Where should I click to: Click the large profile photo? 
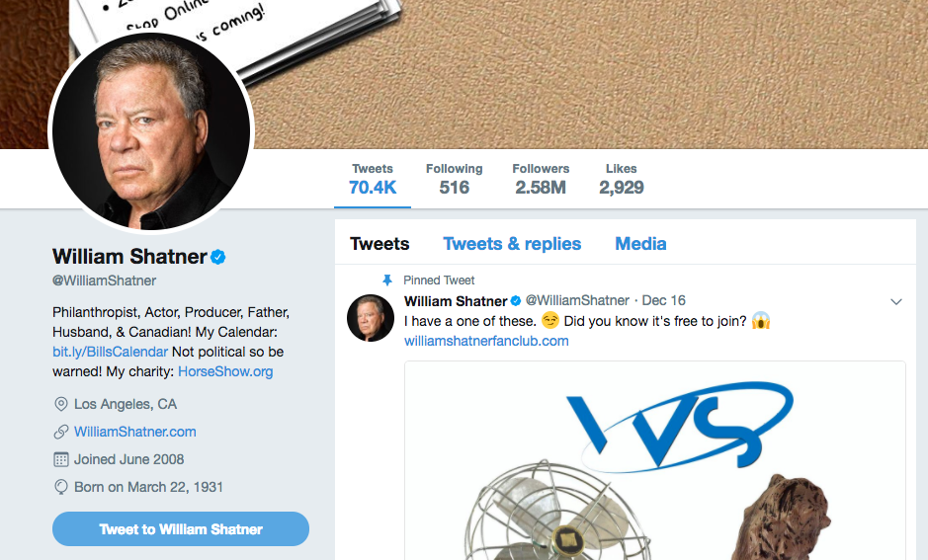pos(151,131)
